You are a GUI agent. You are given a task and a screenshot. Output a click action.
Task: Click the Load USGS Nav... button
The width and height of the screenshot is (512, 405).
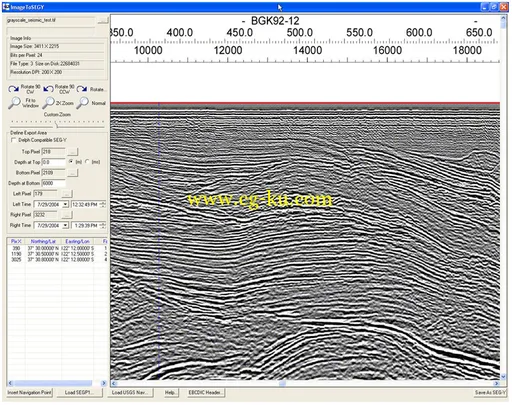pos(130,393)
